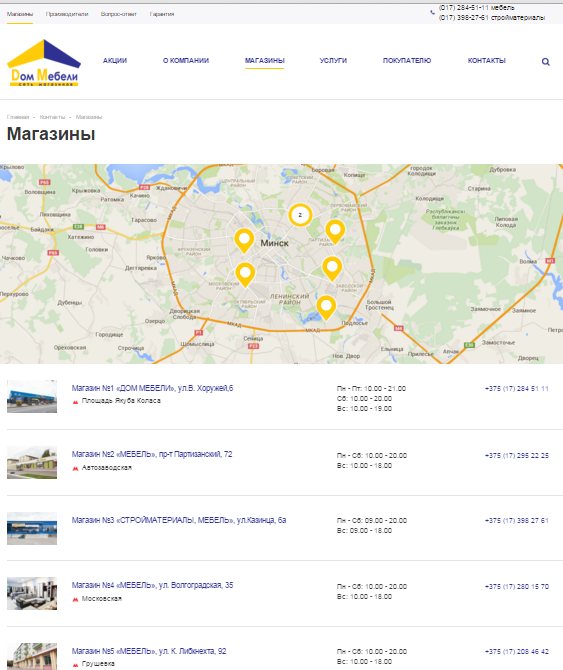
Task: Click metro icon beside Автозаводская
Action: tap(76, 468)
